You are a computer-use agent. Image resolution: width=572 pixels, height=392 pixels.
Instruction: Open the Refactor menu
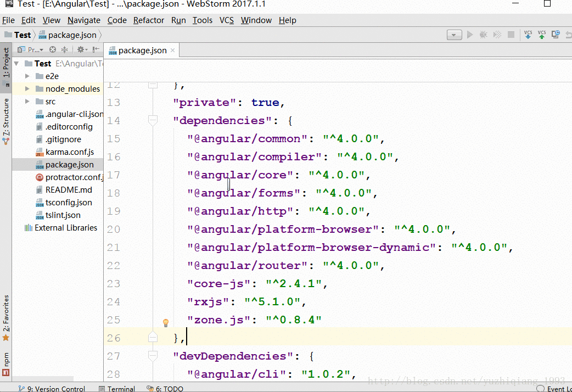pyautogui.click(x=148, y=20)
